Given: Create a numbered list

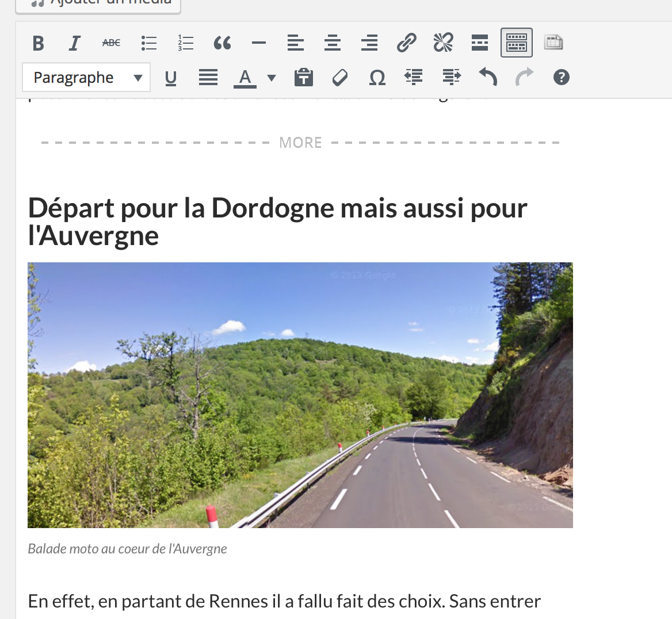Looking at the screenshot, I should pyautogui.click(x=185, y=43).
